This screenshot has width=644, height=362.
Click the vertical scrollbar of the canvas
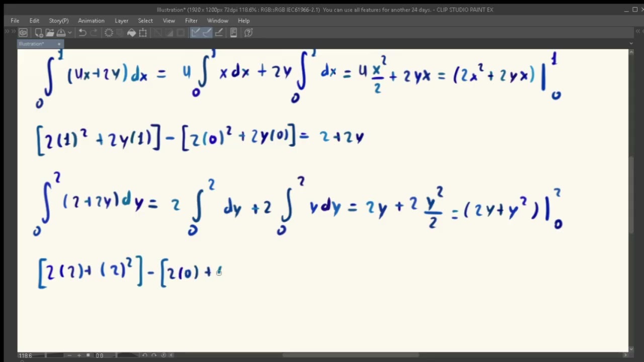[631, 196]
